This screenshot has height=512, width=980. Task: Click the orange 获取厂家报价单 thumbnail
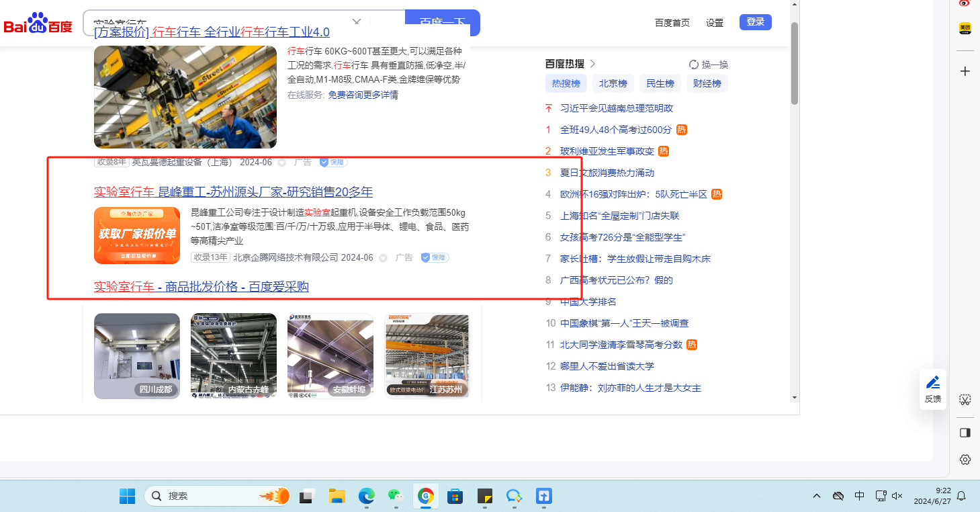[137, 235]
